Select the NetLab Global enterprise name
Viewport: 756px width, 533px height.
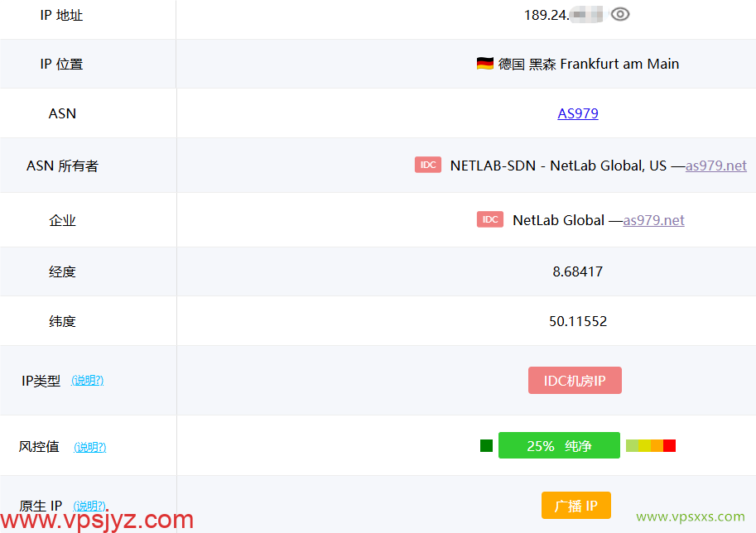point(558,220)
